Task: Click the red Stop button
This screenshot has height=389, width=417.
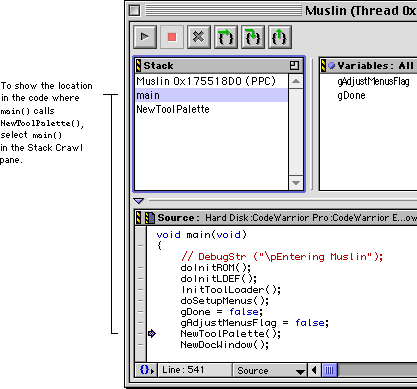Action: point(172,37)
